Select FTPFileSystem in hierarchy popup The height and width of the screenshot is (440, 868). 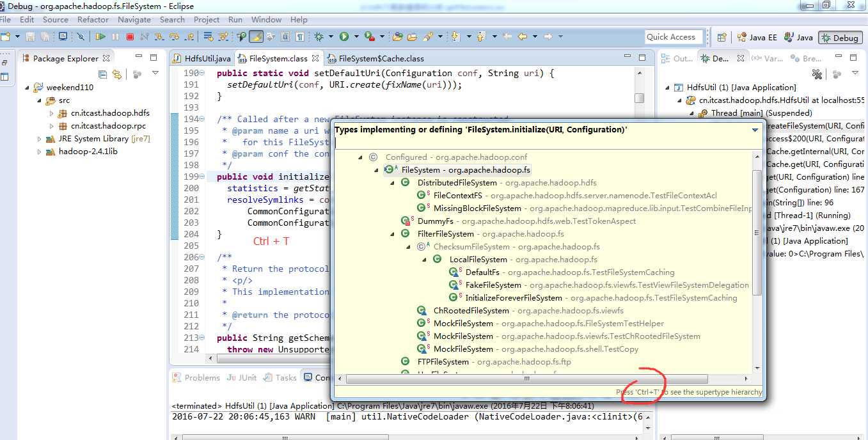(443, 362)
